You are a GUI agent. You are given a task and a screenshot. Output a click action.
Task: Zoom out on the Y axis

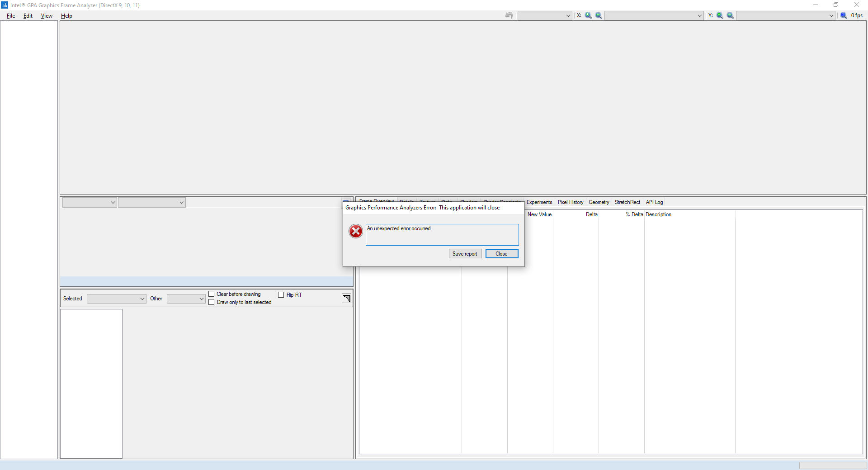tap(729, 15)
